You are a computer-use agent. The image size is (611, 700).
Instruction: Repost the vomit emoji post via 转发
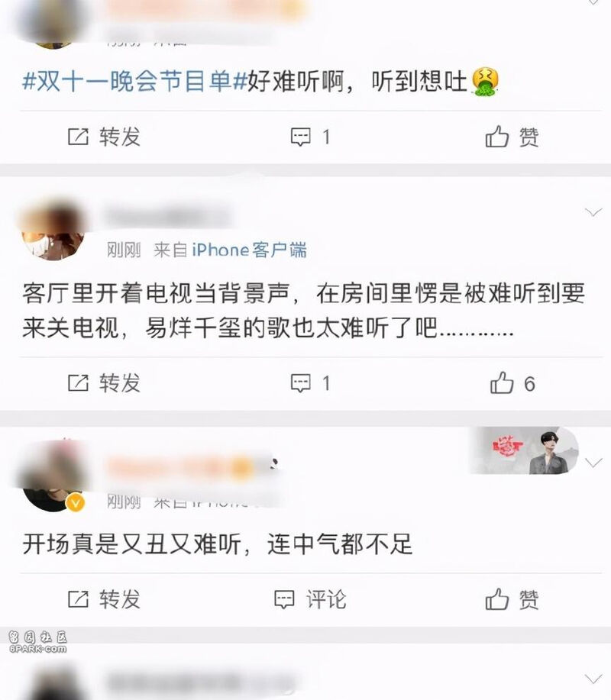pyautogui.click(x=104, y=137)
